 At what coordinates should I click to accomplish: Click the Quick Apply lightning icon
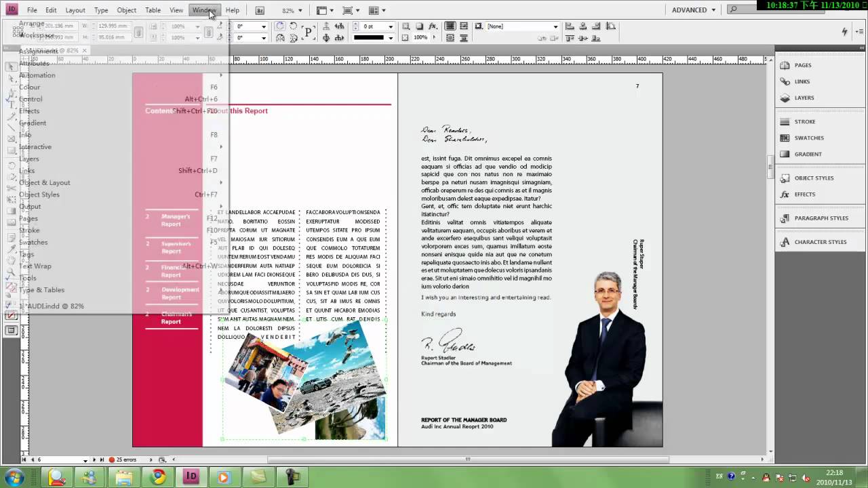[x=844, y=32]
